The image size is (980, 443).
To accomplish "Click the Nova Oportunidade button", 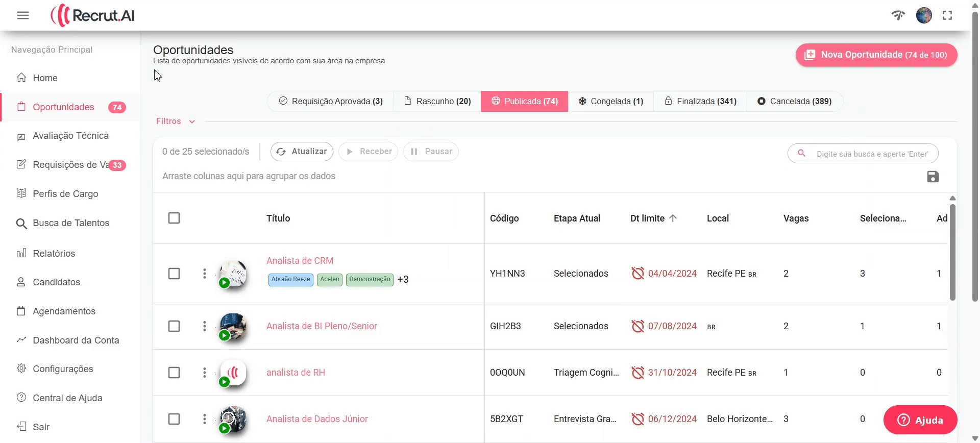I will (876, 55).
